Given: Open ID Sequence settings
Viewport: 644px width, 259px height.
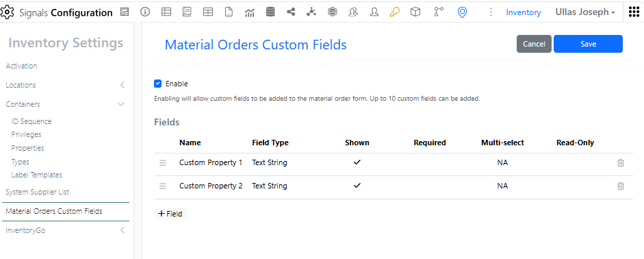Looking at the screenshot, I should pos(31,121).
